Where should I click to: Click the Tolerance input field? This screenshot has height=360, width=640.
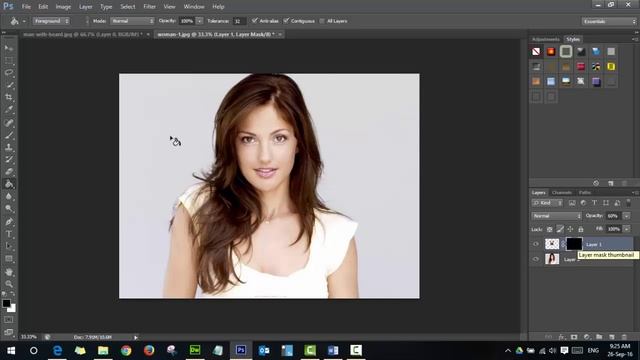click(x=239, y=21)
